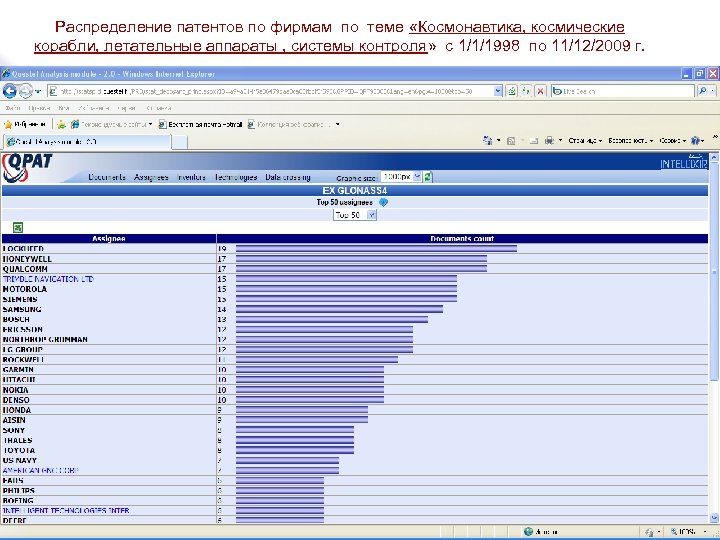Click the command bar help question icon
This screenshot has height=540, width=720.
pyautogui.click(x=697, y=141)
